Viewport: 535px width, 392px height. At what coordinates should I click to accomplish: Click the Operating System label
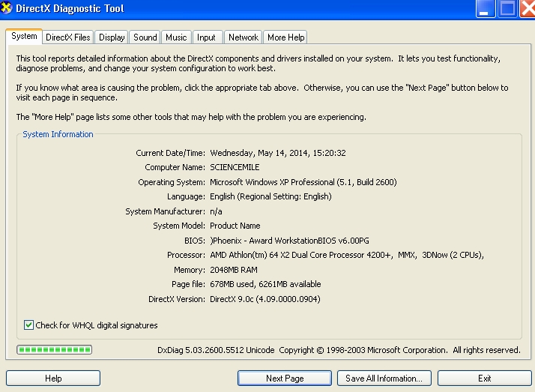pyautogui.click(x=172, y=182)
